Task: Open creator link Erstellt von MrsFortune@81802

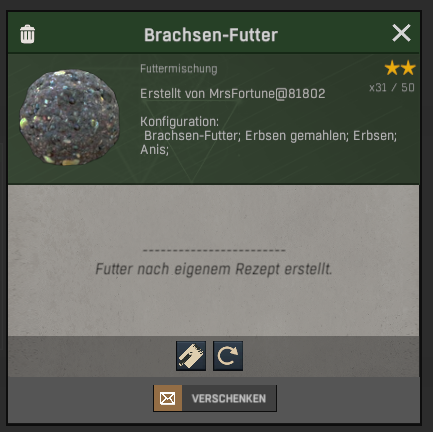Action: coord(233,94)
